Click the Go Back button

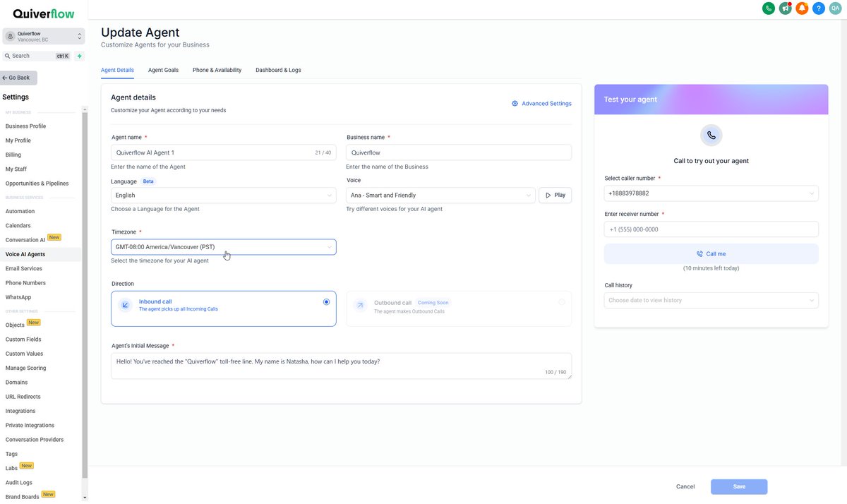coord(16,78)
